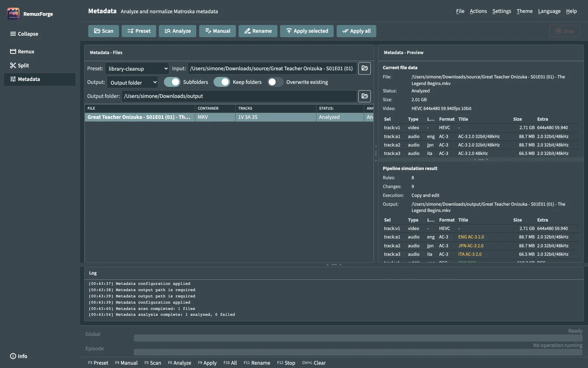
Task: Click the STATUS column header
Action: pos(340,108)
